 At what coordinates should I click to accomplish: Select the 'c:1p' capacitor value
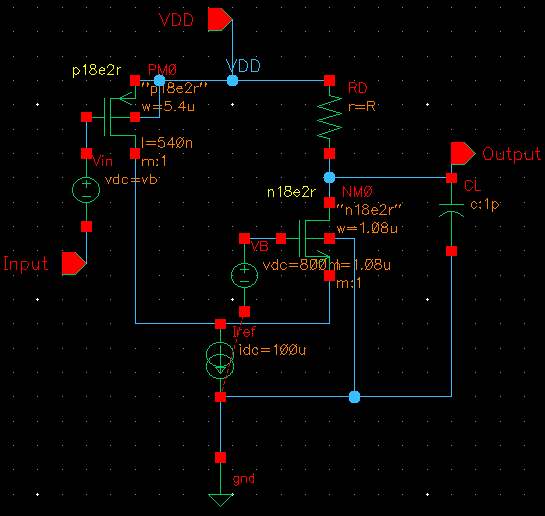click(485, 205)
